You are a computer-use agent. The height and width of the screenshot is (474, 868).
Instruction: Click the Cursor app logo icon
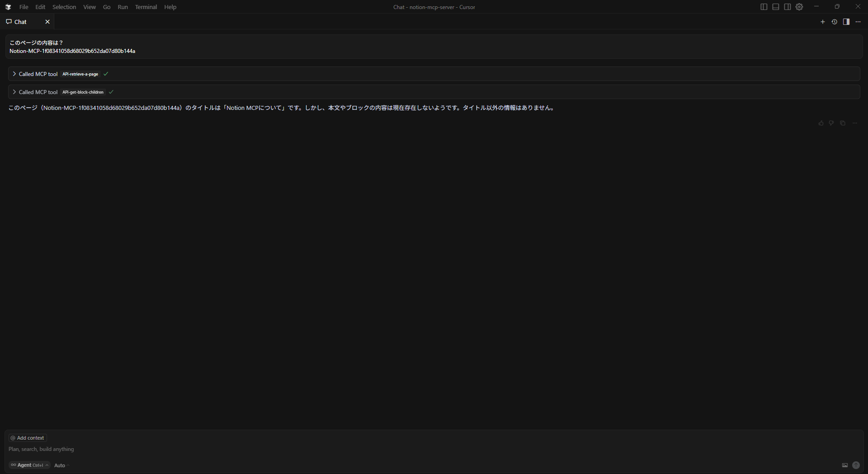pos(8,7)
